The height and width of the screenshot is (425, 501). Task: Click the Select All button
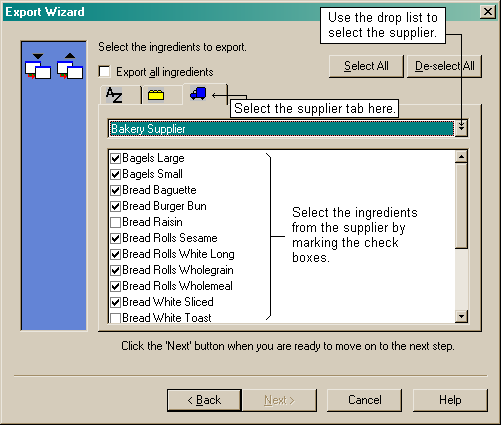366,66
